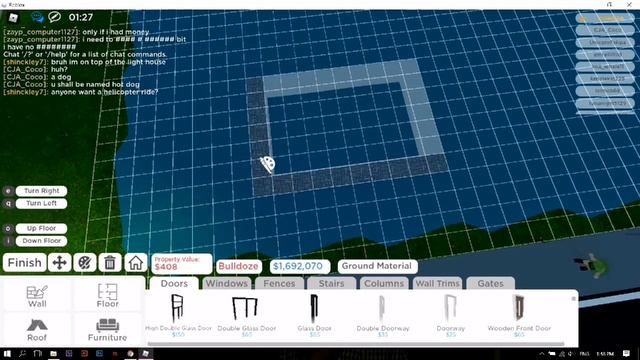This screenshot has width=640, height=360.
Task: Pick the High Double Glass Door item
Action: [x=178, y=315]
